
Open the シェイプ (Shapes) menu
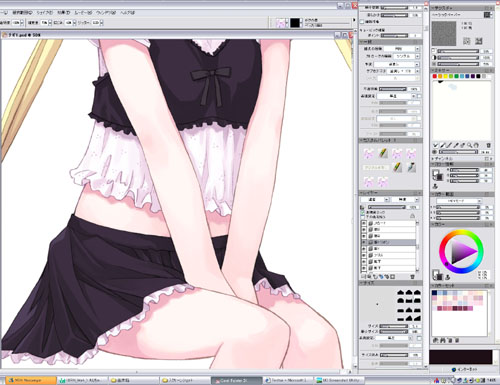point(44,13)
